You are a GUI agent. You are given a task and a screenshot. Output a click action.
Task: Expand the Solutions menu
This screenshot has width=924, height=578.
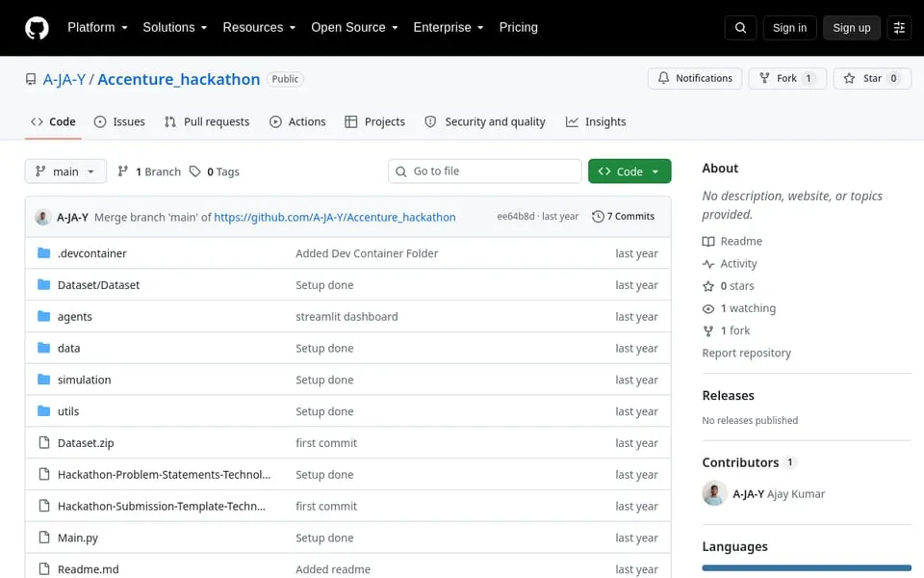tap(175, 27)
